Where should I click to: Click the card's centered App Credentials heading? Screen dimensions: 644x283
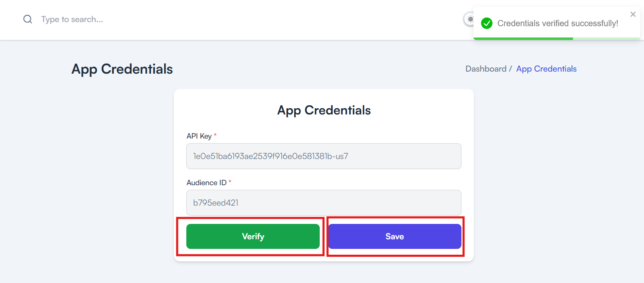(x=324, y=110)
